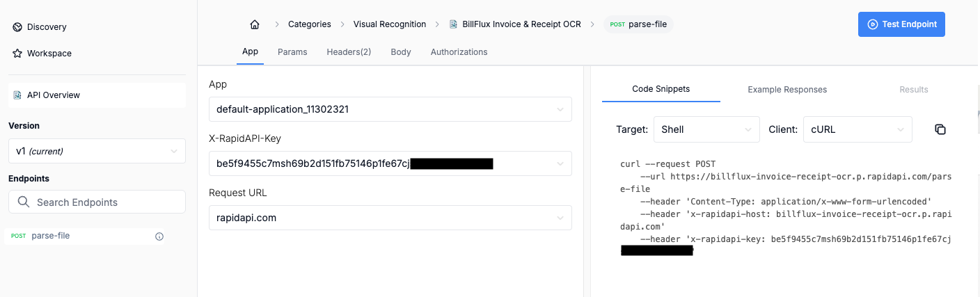Switch to the Headers(2) tab
This screenshot has height=297, width=980.
[x=349, y=52]
